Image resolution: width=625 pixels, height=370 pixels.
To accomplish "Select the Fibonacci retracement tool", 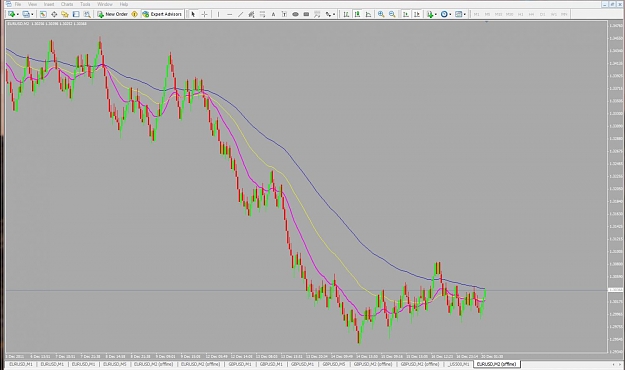I will tap(262, 14).
